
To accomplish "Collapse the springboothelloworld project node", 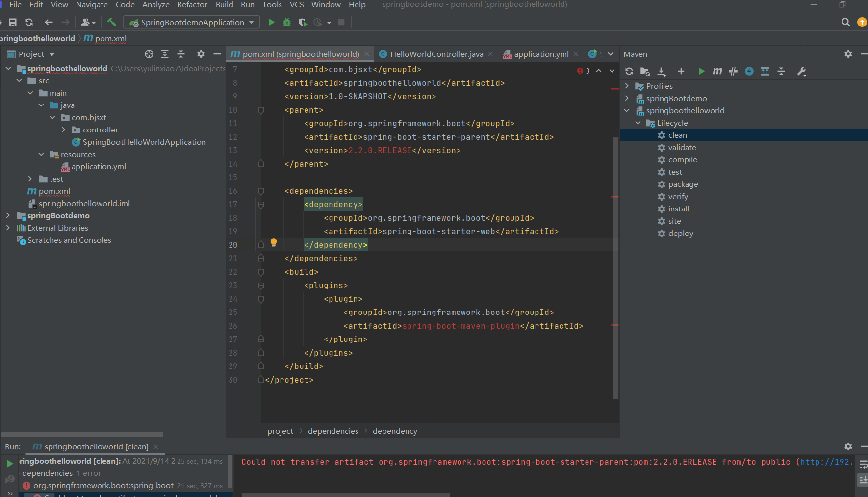I will (8, 68).
